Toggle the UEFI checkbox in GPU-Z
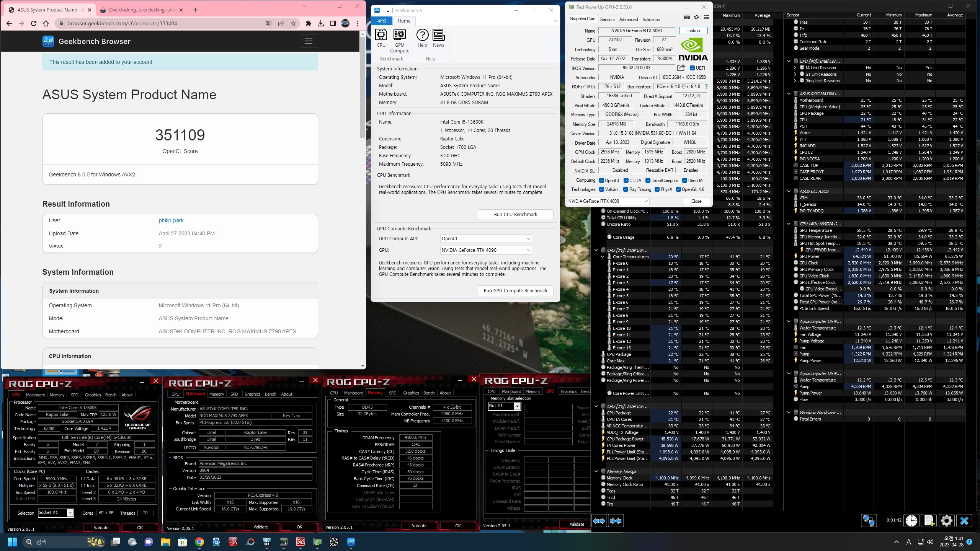Image resolution: width=980 pixels, height=551 pixels. coord(692,68)
